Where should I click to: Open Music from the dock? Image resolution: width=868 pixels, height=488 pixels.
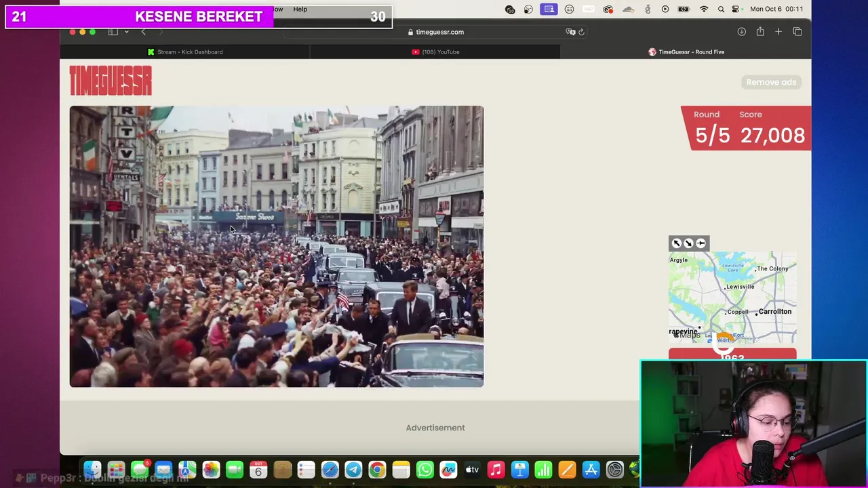coord(496,470)
